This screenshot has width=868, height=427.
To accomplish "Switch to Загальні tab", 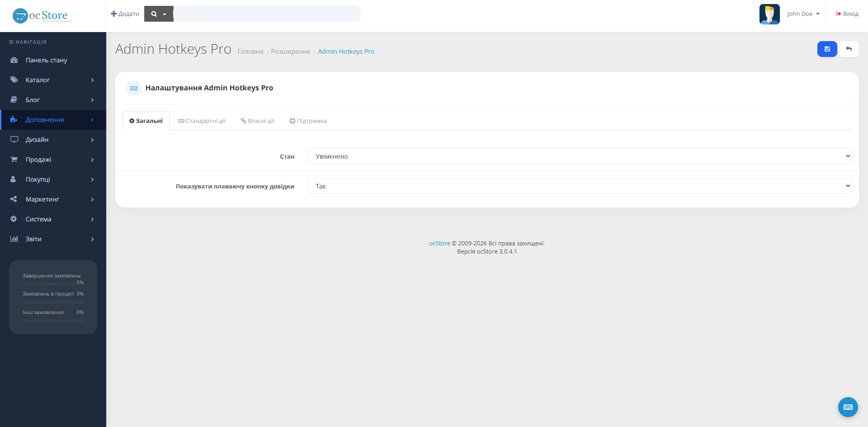I will tap(146, 121).
